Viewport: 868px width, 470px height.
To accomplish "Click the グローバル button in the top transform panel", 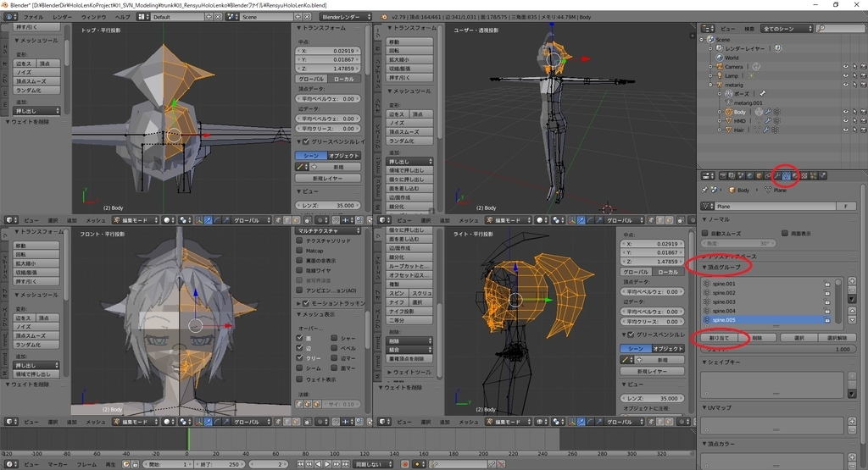I will pyautogui.click(x=312, y=79).
